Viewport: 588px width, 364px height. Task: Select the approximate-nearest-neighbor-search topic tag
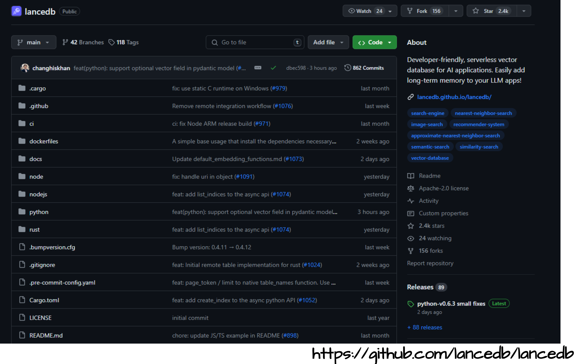tap(455, 135)
